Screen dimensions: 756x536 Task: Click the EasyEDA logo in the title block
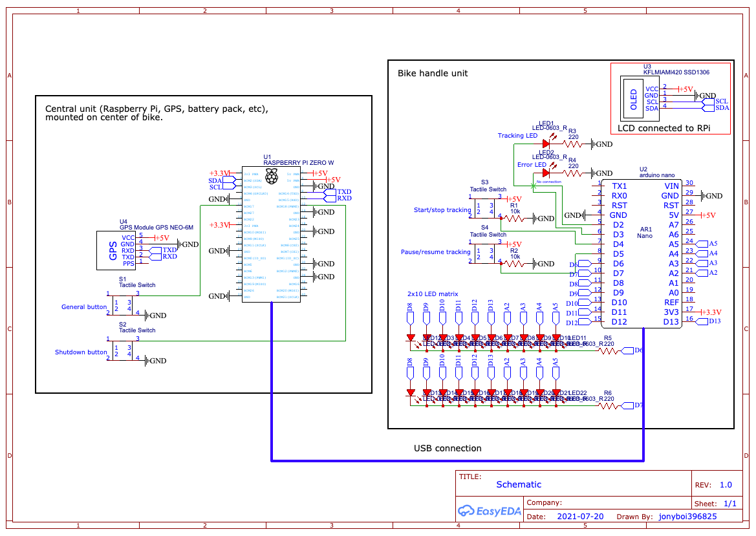tap(489, 511)
